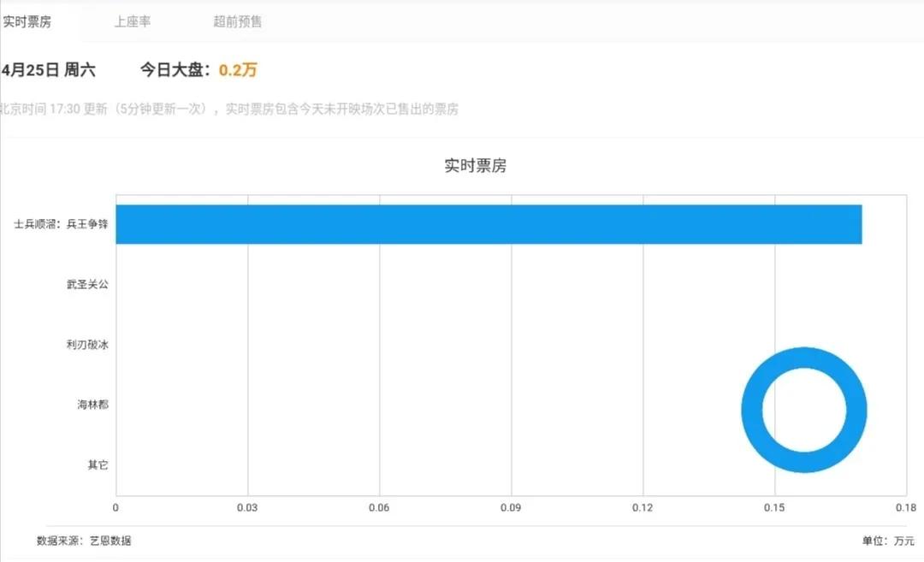This screenshot has height=562, width=924.
Task: Select the 实时票房 tab
Action: pyautogui.click(x=27, y=22)
